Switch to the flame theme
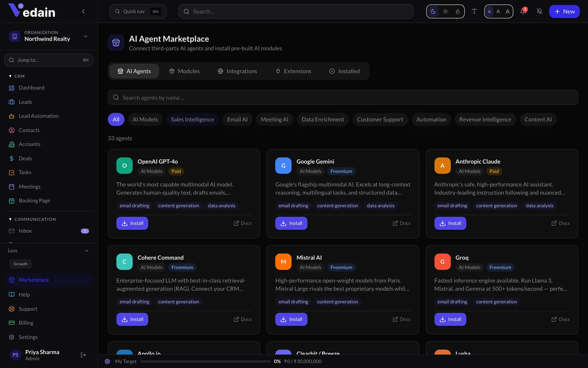Viewport: 588px width, 368px height. pyautogui.click(x=458, y=11)
